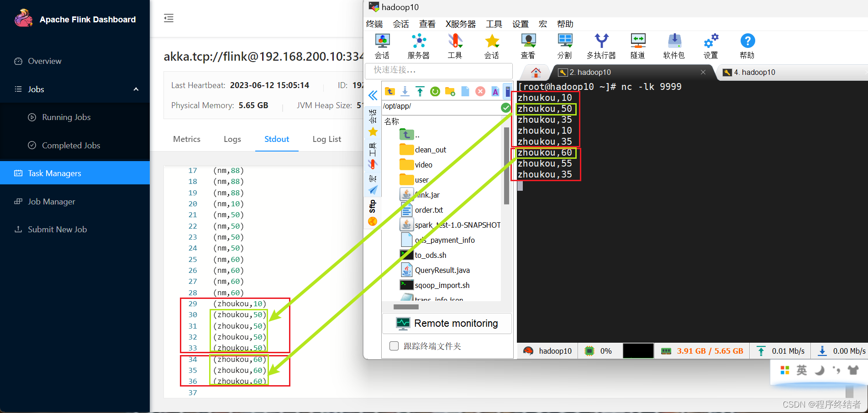868x413 pixels.
Task: Select the '..' parent directory entry
Action: click(410, 135)
